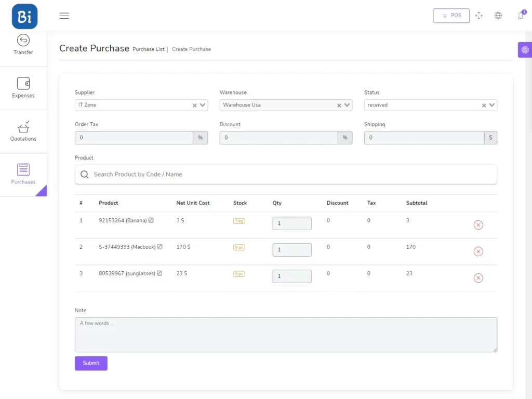Click the sunglasses stock badge
Viewport: 532px width, 399px height.
(x=239, y=274)
